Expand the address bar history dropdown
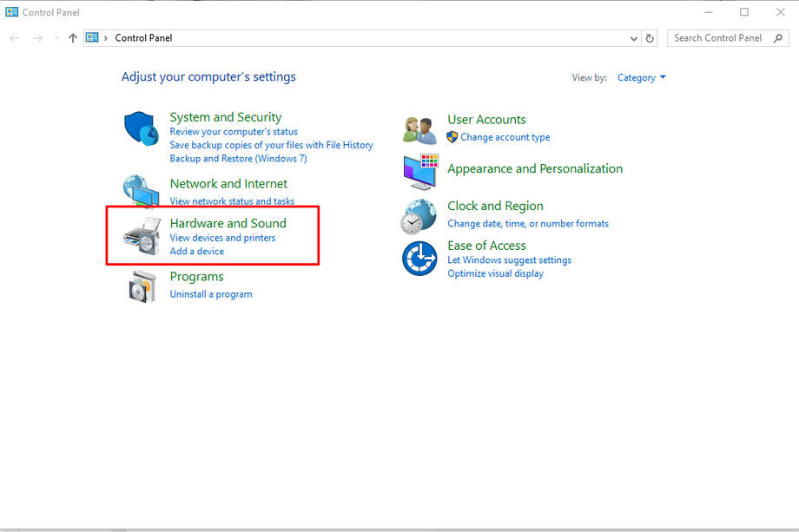The height and width of the screenshot is (532, 799). click(x=633, y=38)
